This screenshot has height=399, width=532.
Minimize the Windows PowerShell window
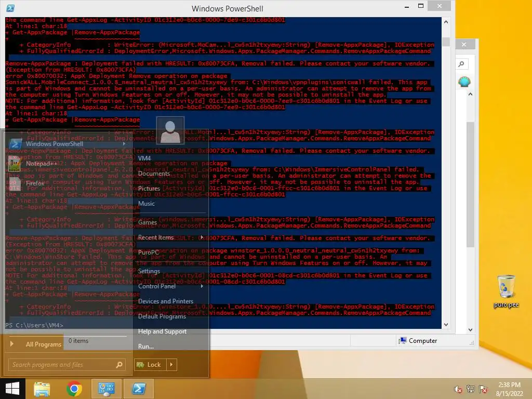coord(407,6)
